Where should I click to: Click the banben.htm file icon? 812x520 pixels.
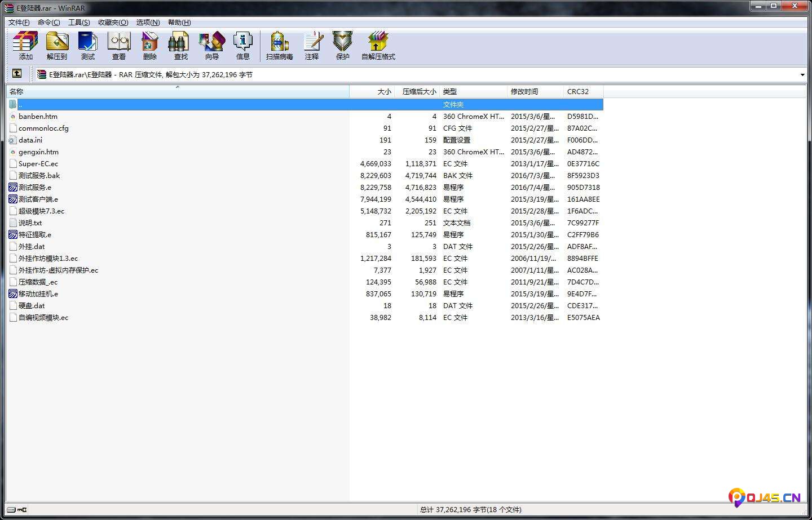tap(13, 117)
